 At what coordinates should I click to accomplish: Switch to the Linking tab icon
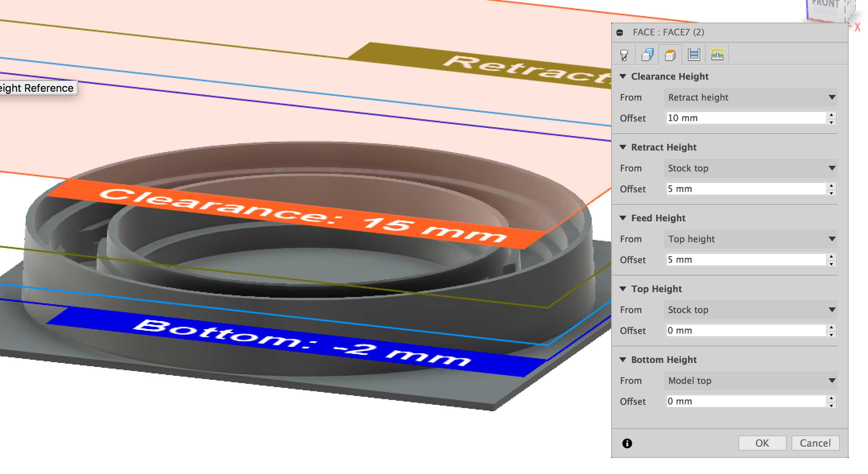click(x=717, y=55)
